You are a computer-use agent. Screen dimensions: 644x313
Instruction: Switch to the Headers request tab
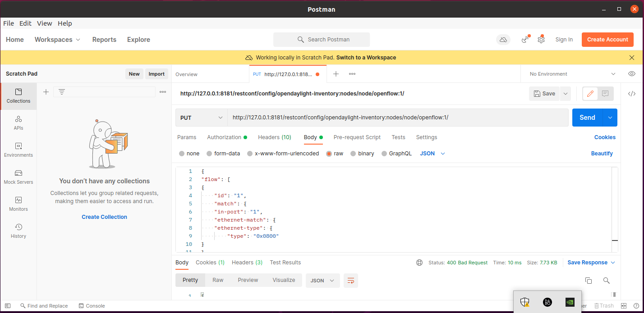coord(274,137)
